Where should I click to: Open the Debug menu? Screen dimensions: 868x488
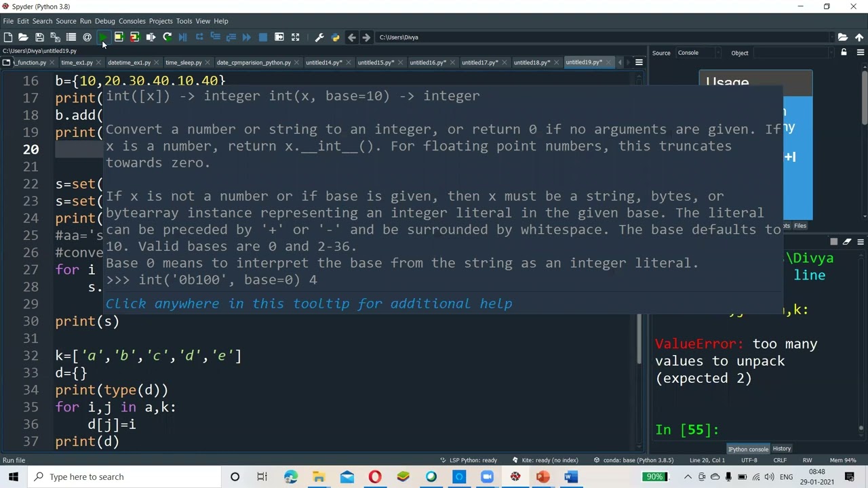click(105, 21)
